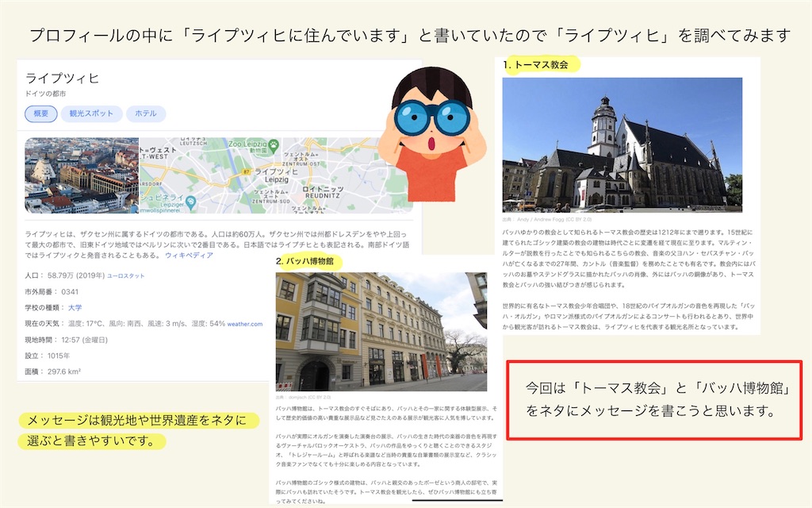812x508 pixels.
Task: Open the 観光スポット tab chip
Action: tap(91, 114)
